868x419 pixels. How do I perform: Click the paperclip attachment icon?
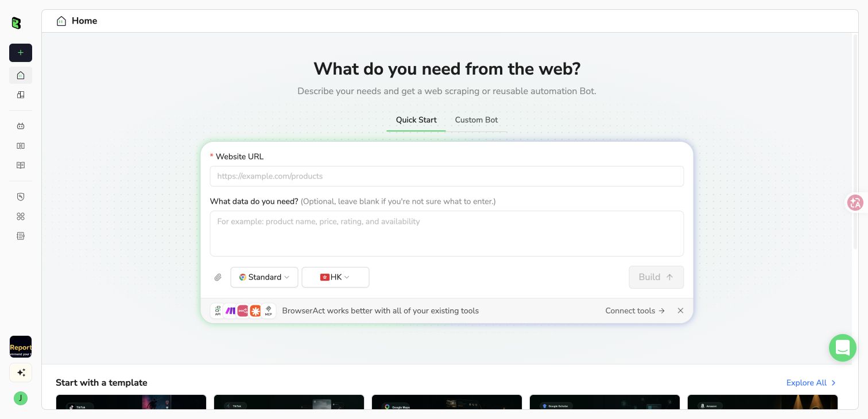pos(218,277)
